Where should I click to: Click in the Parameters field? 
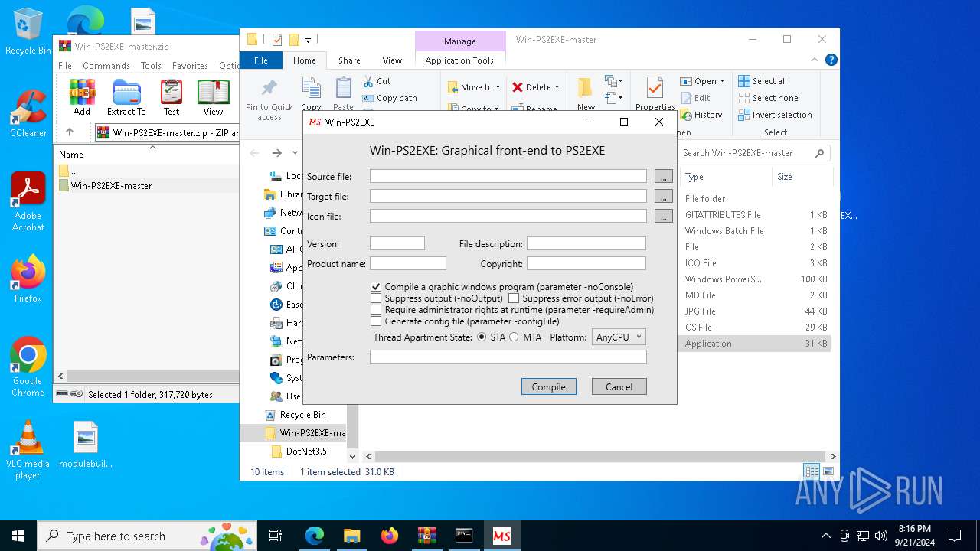[508, 357]
